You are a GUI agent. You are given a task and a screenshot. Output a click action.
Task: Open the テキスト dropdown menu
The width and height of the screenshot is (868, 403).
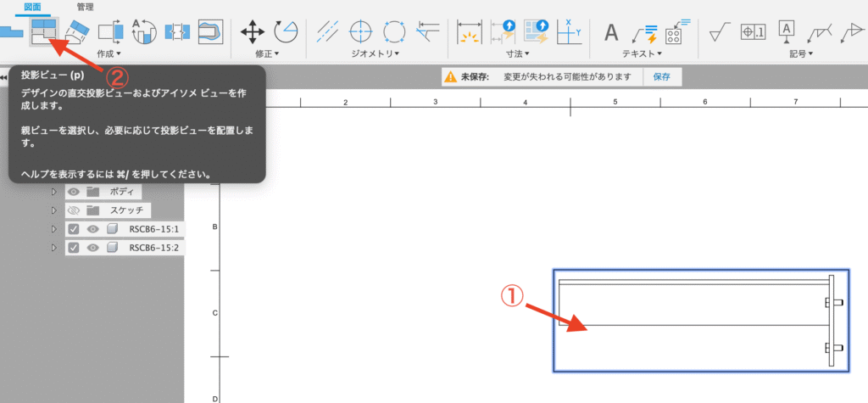pyautogui.click(x=643, y=53)
